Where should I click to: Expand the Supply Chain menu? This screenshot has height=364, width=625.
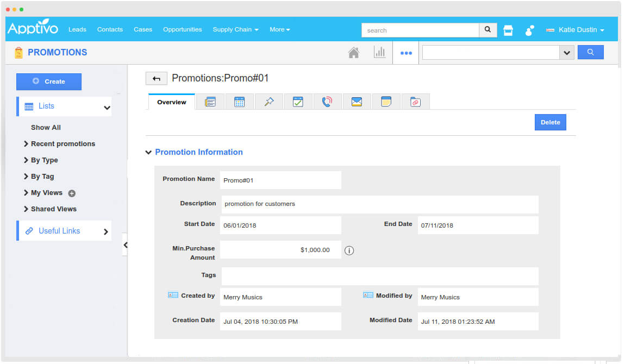(x=235, y=29)
